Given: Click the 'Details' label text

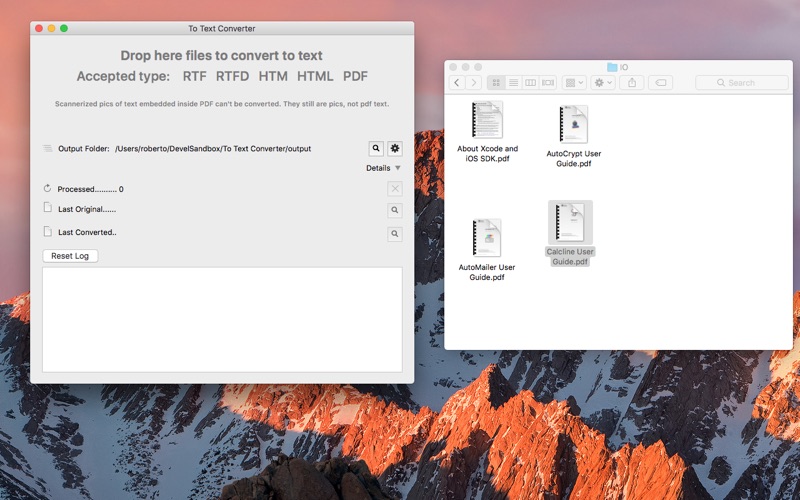Looking at the screenshot, I should pos(378,168).
